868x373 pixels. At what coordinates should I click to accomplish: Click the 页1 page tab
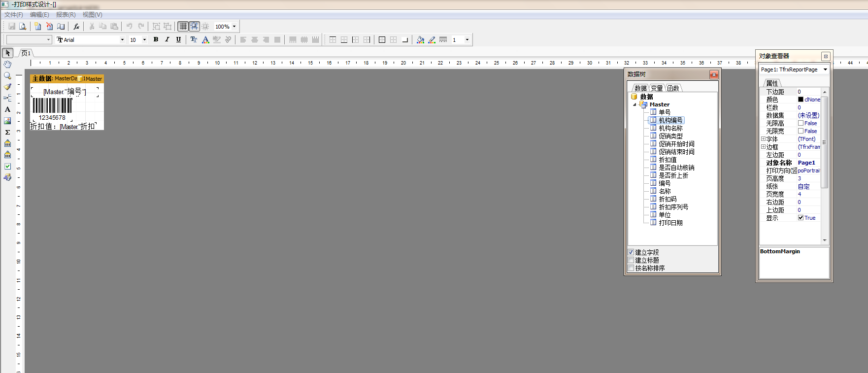(x=26, y=53)
